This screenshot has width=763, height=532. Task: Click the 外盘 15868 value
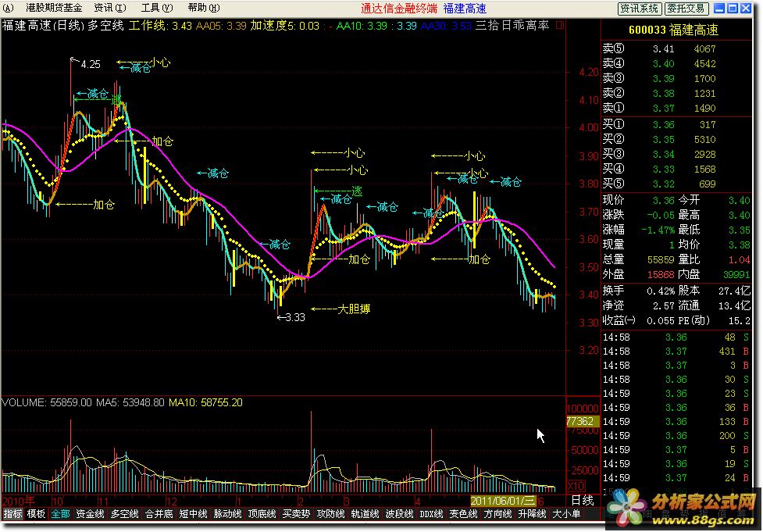661,274
